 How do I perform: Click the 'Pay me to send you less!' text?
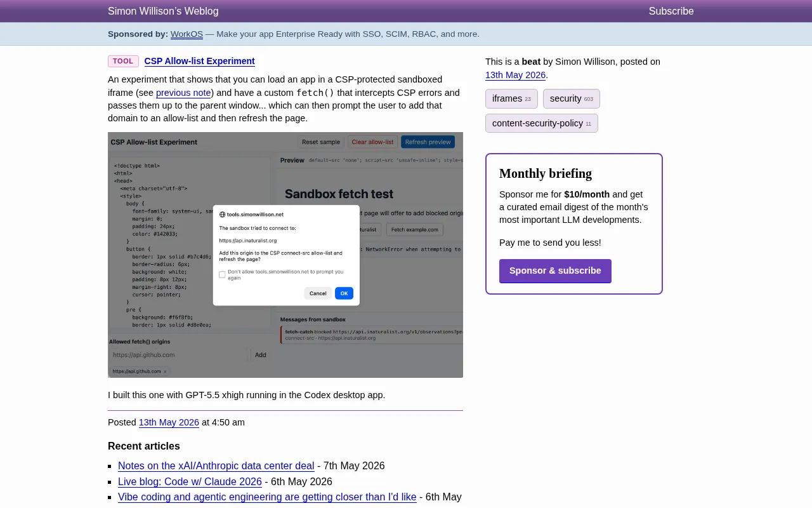pos(550,243)
